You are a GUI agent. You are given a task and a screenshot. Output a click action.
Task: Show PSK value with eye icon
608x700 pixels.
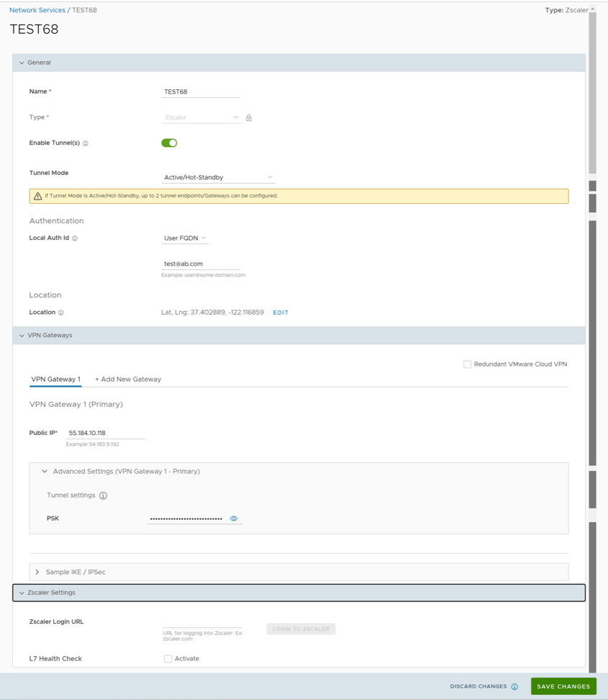click(233, 519)
